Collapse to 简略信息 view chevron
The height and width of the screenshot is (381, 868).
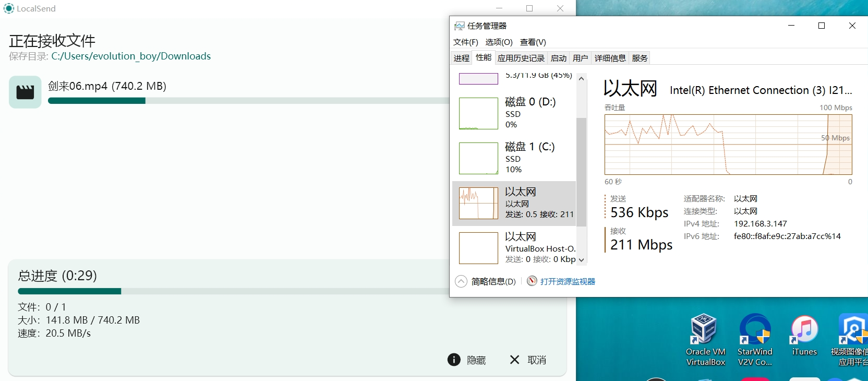(461, 281)
